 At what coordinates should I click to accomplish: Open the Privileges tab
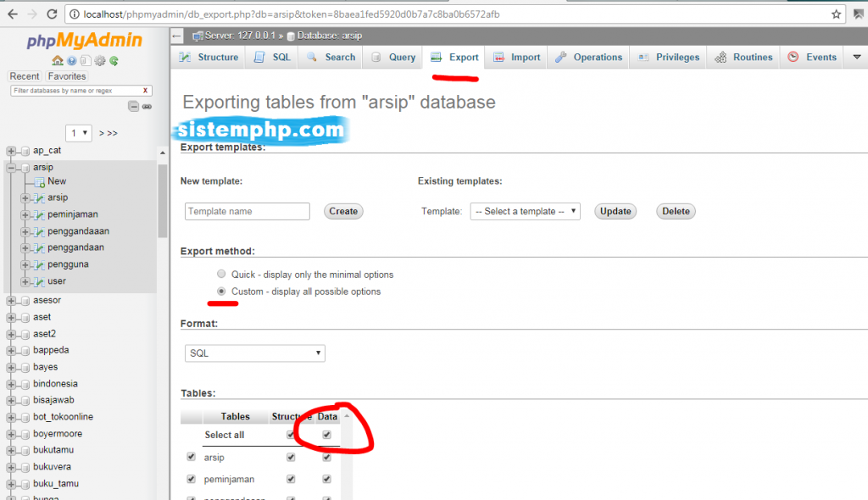pos(669,57)
